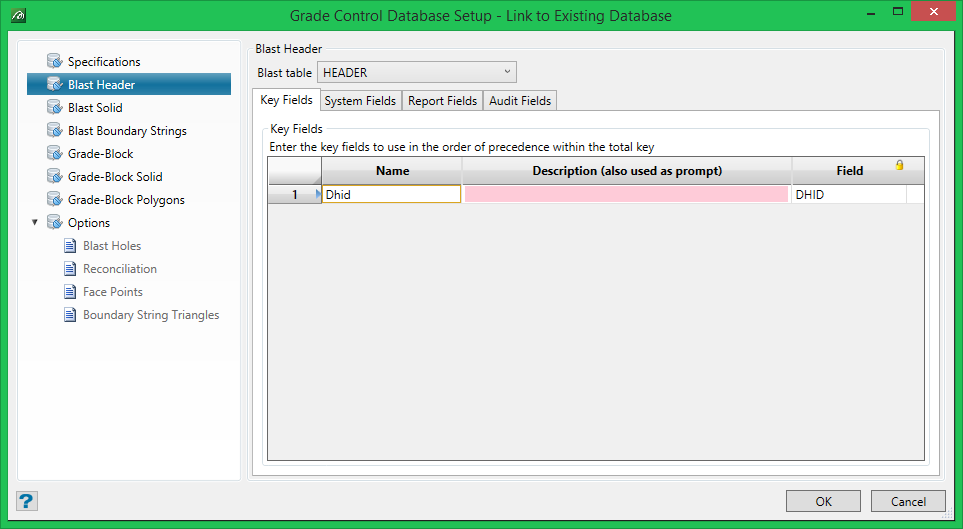This screenshot has width=963, height=529.
Task: Click the Description column header
Action: point(627,171)
